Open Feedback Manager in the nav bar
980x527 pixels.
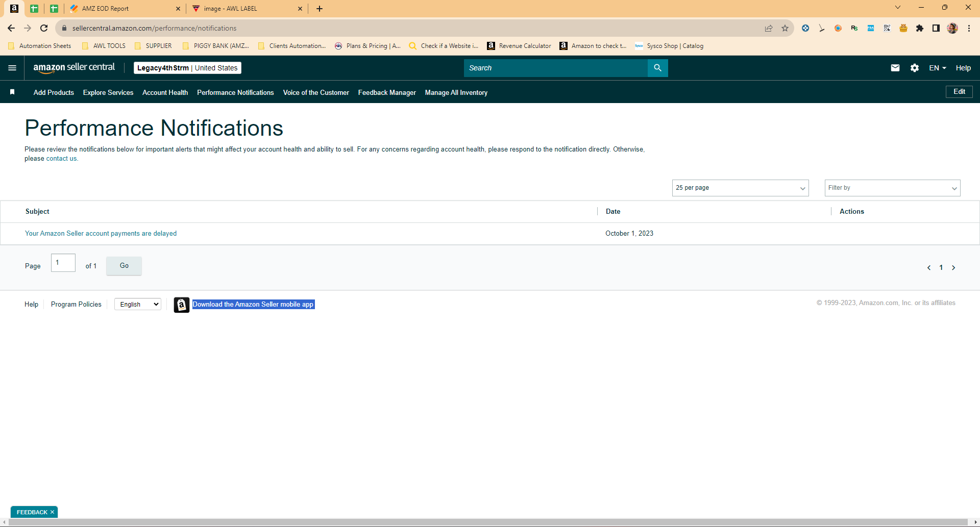tap(387, 92)
